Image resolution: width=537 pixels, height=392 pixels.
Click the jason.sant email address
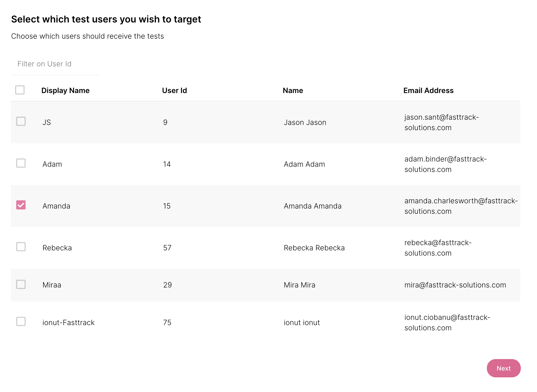coord(441,122)
